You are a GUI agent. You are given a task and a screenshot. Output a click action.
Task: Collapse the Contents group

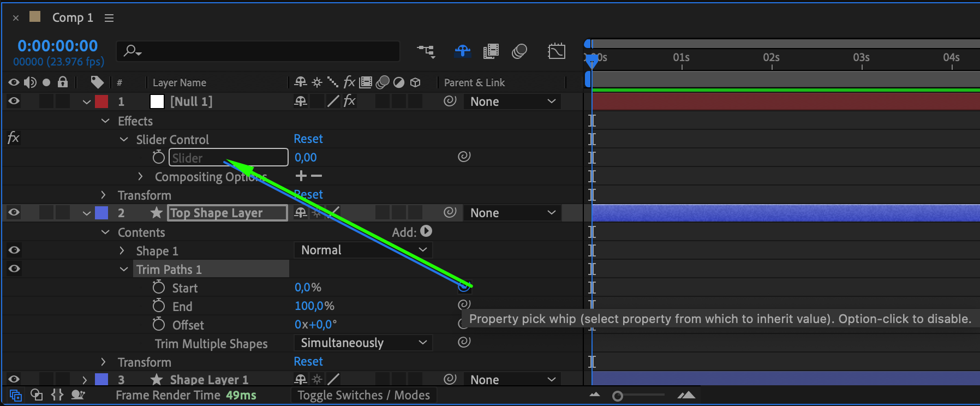105,232
